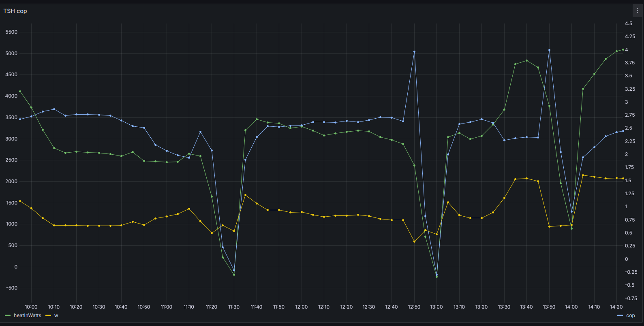This screenshot has height=326, width=644.
Task: Select the last green heatInWatts point at right edge
Action: (x=623, y=49)
